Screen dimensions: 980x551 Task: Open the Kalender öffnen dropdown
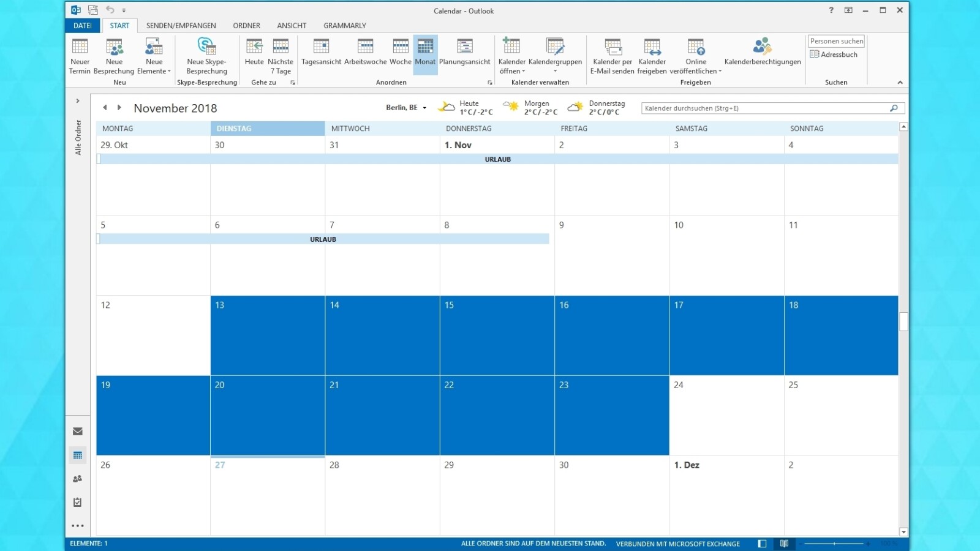[511, 56]
